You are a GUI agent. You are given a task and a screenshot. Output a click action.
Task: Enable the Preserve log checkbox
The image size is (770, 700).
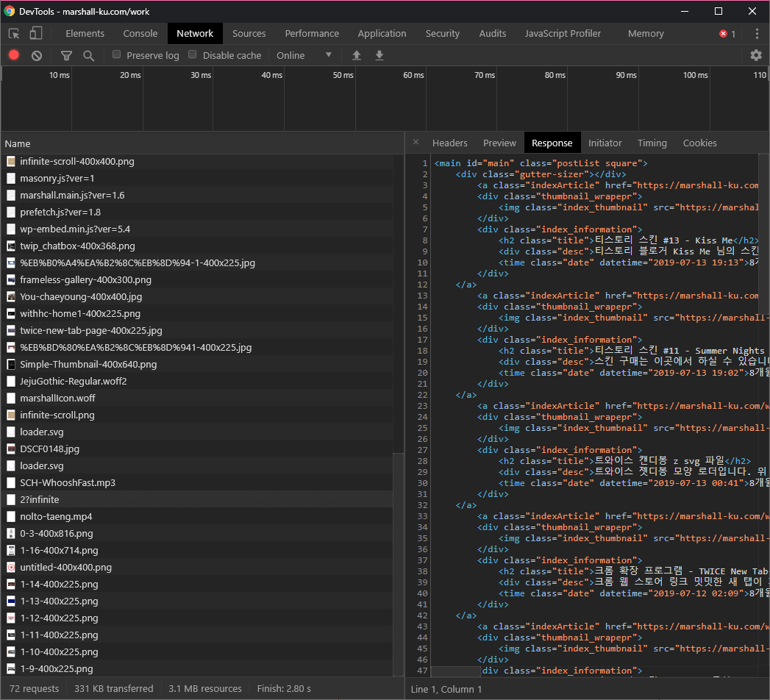(x=117, y=54)
